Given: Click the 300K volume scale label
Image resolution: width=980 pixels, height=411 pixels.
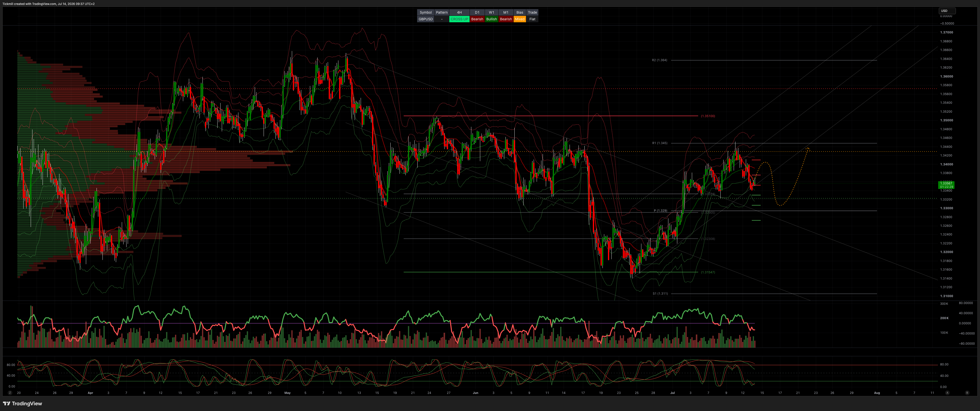Looking at the screenshot, I should (x=944, y=304).
